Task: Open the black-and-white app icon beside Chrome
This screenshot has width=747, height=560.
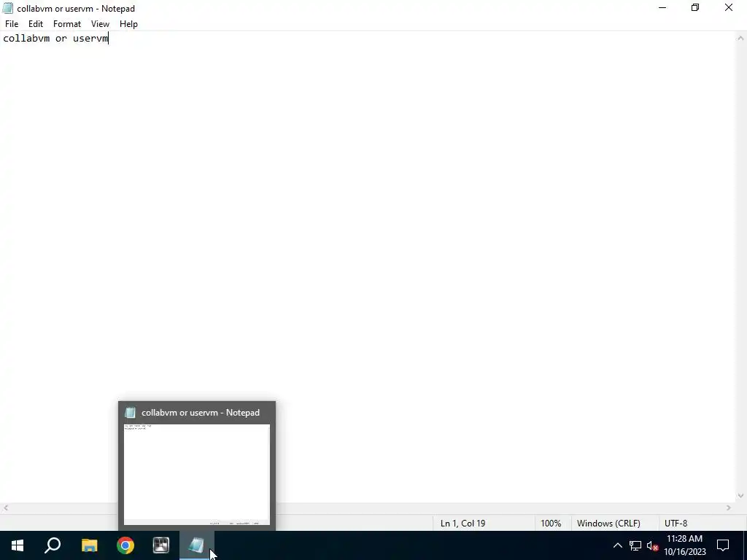Action: tap(161, 545)
